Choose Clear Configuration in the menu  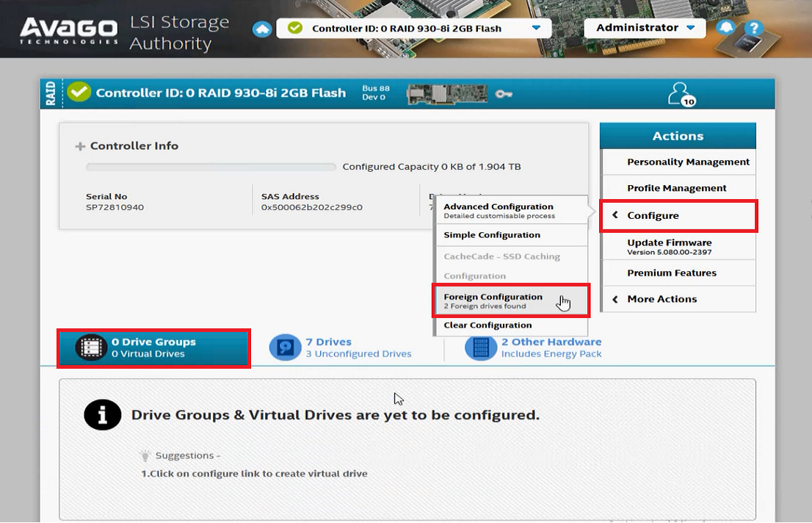(487, 325)
